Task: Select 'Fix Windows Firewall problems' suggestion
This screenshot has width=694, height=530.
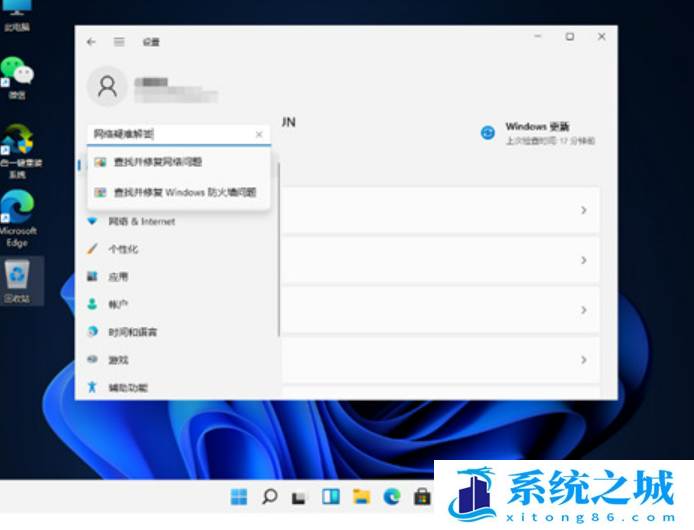Action: pyautogui.click(x=184, y=192)
